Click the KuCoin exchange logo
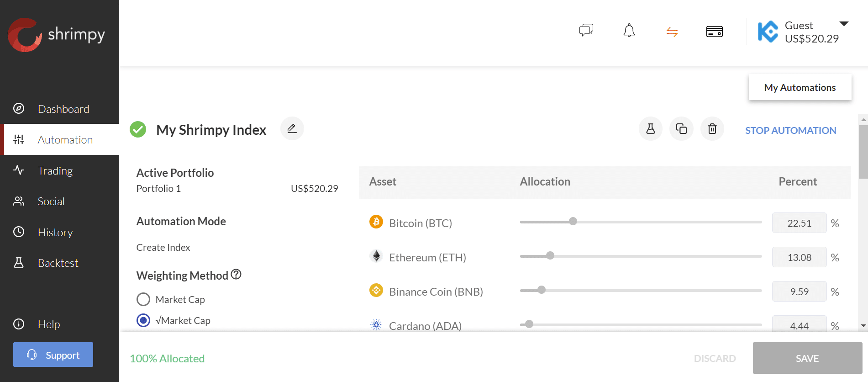868x382 pixels. [x=768, y=32]
